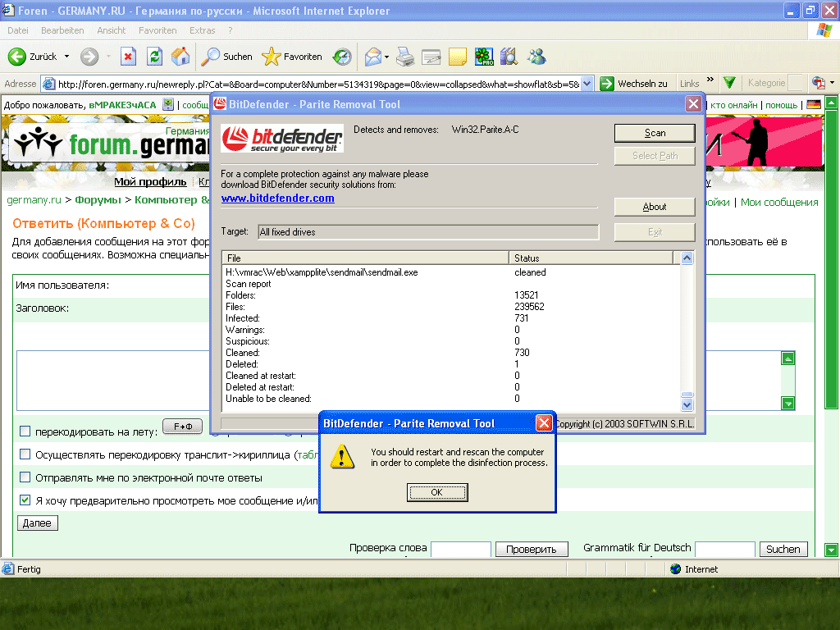The image size is (840, 630).
Task: Open the Favoriten menu in menu bar
Action: [x=157, y=30]
